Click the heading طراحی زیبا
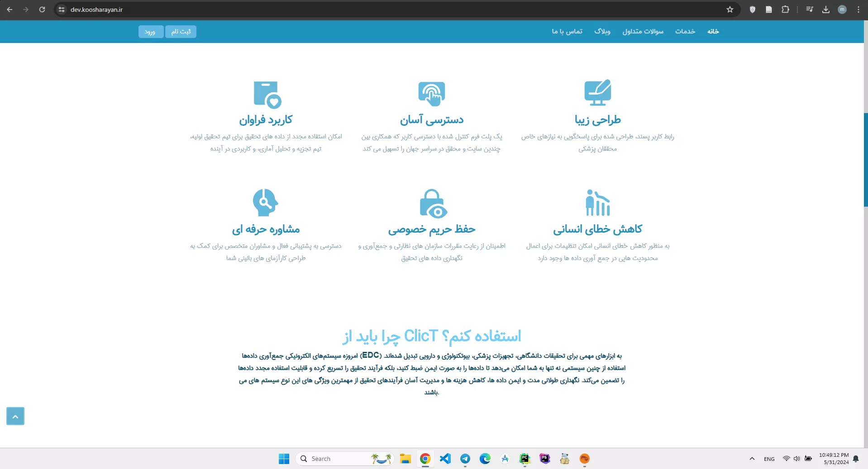Screen dimensions: 868x469 (x=597, y=120)
